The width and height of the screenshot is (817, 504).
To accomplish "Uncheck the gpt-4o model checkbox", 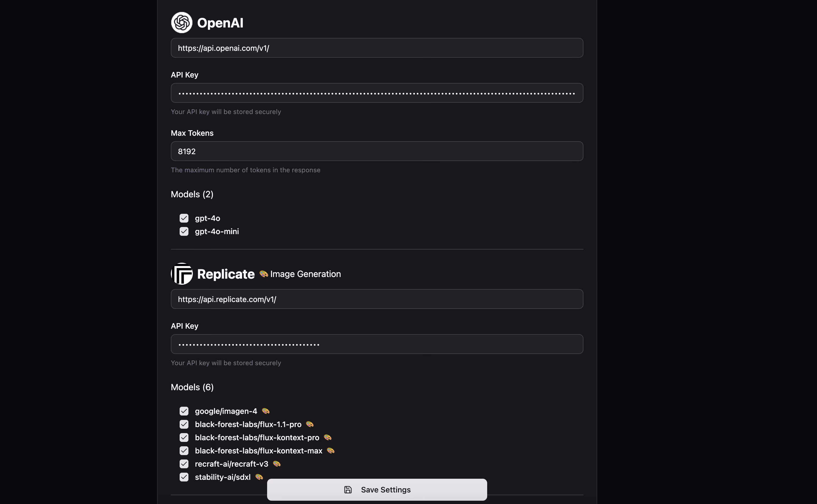I will (184, 218).
